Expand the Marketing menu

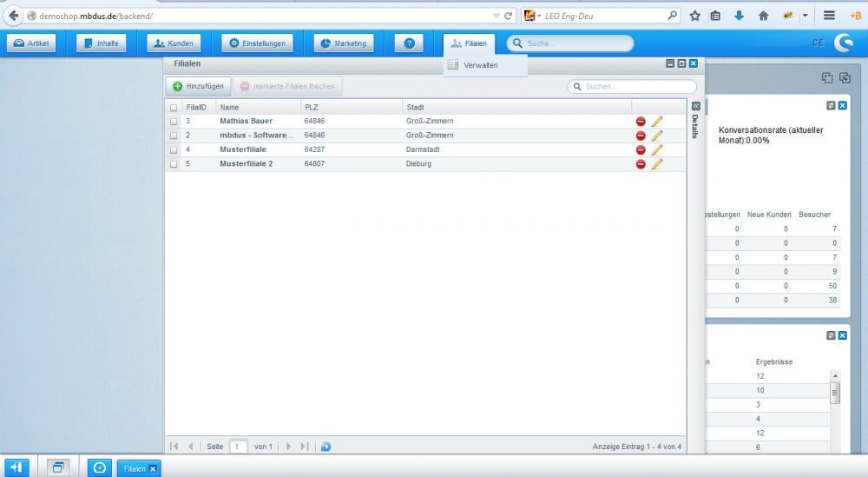pos(344,43)
